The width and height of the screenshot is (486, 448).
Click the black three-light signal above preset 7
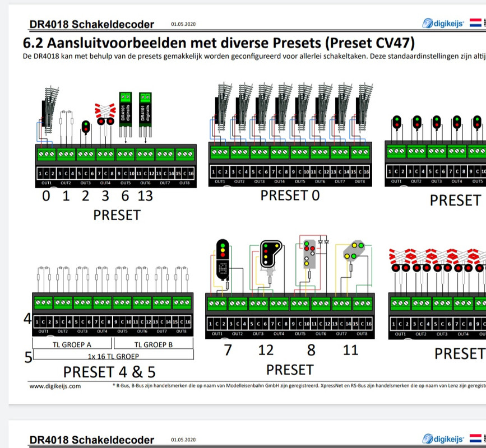[x=223, y=259]
